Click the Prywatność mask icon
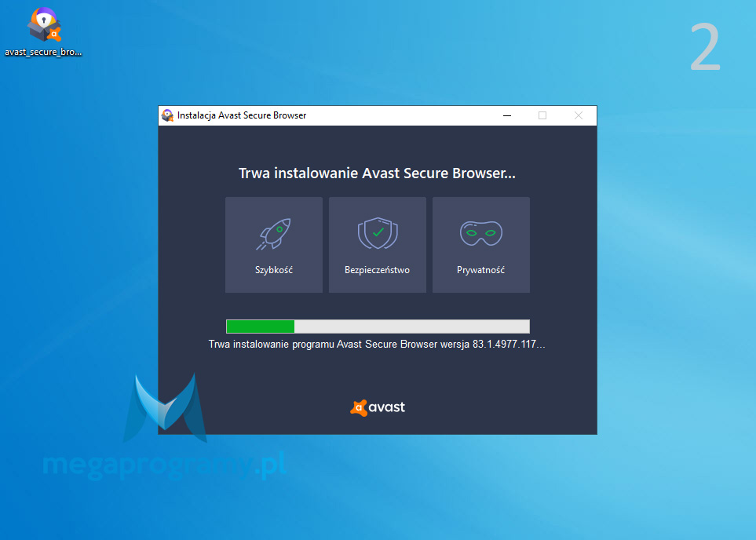The height and width of the screenshot is (540, 756). (480, 233)
